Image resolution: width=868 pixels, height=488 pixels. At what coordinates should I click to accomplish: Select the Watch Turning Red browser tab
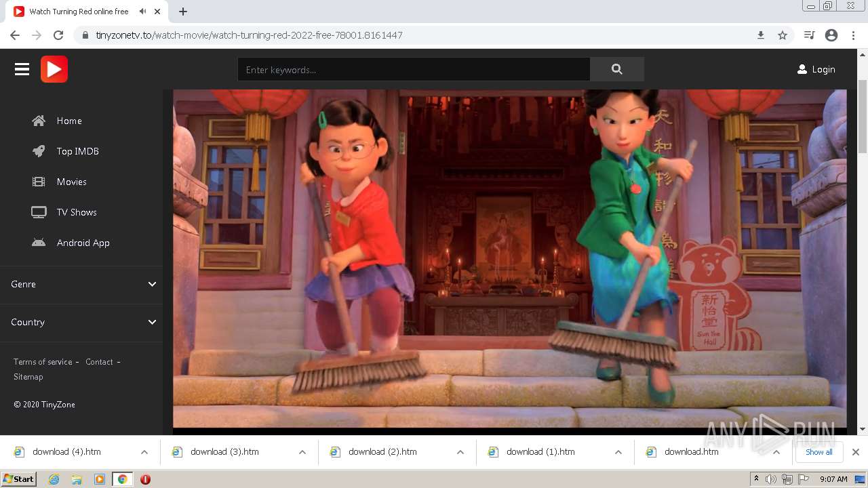click(x=87, y=12)
